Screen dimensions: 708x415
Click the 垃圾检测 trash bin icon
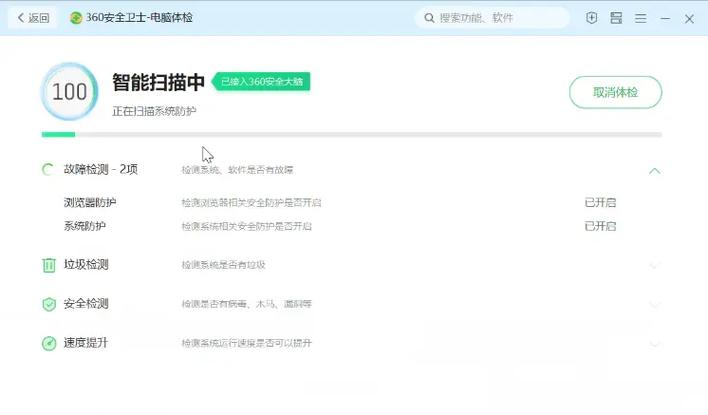pyautogui.click(x=49, y=265)
